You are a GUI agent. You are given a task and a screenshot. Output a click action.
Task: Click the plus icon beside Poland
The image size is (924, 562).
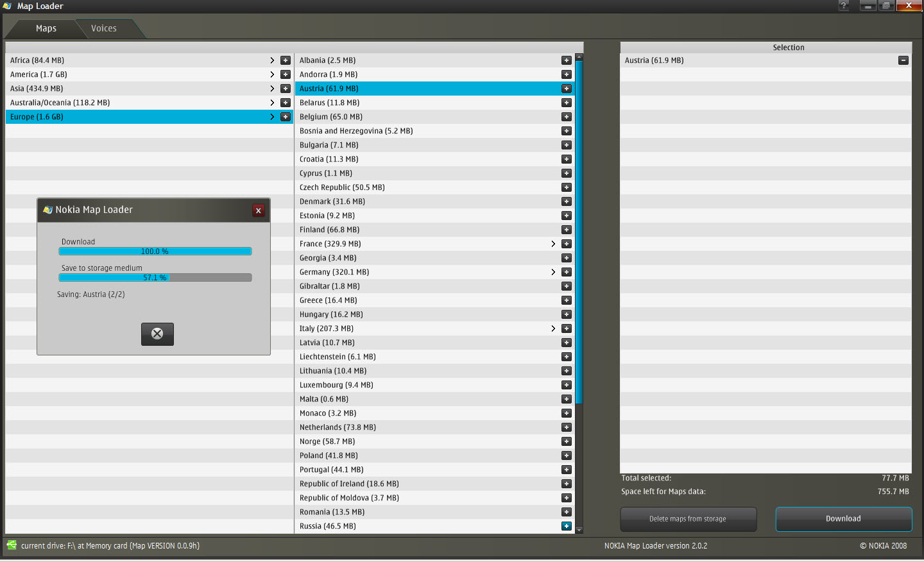click(566, 456)
